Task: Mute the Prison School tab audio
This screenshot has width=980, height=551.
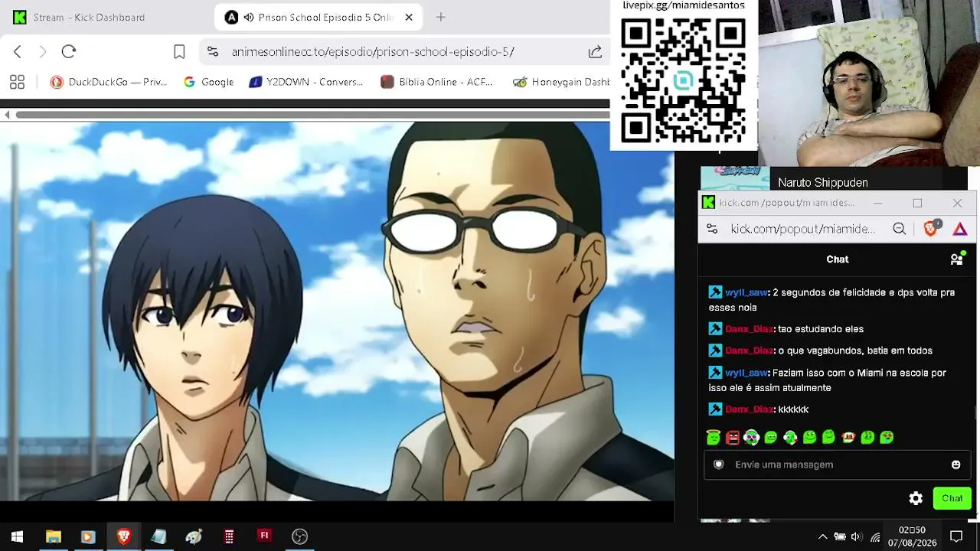Action: 249,17
